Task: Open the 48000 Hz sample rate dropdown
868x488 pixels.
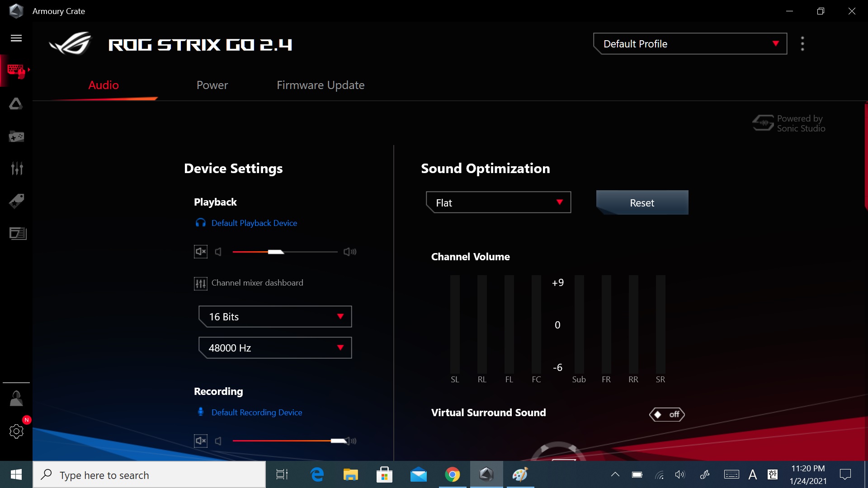Action: click(275, 348)
